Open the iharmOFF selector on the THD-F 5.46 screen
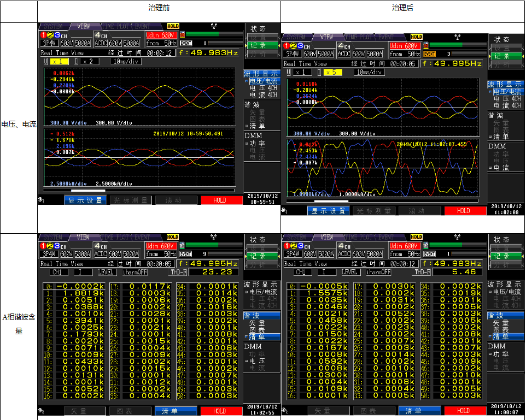Image resolution: width=526 pixels, height=420 pixels. tap(378, 271)
